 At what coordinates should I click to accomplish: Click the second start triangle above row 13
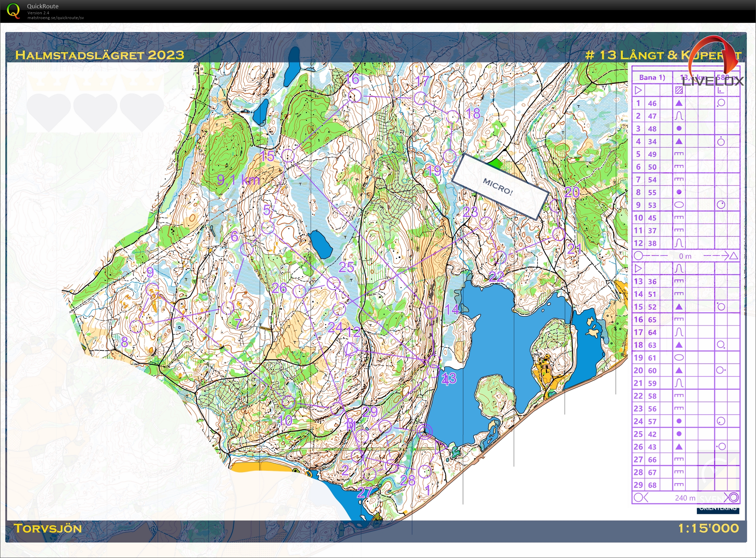click(638, 268)
